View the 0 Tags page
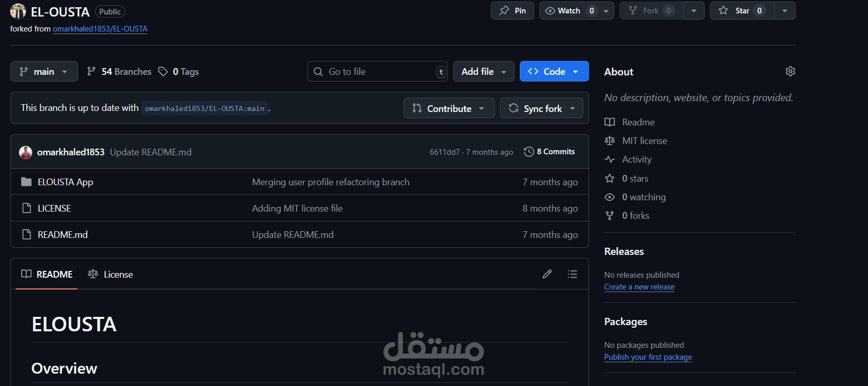868x386 pixels. click(x=178, y=72)
